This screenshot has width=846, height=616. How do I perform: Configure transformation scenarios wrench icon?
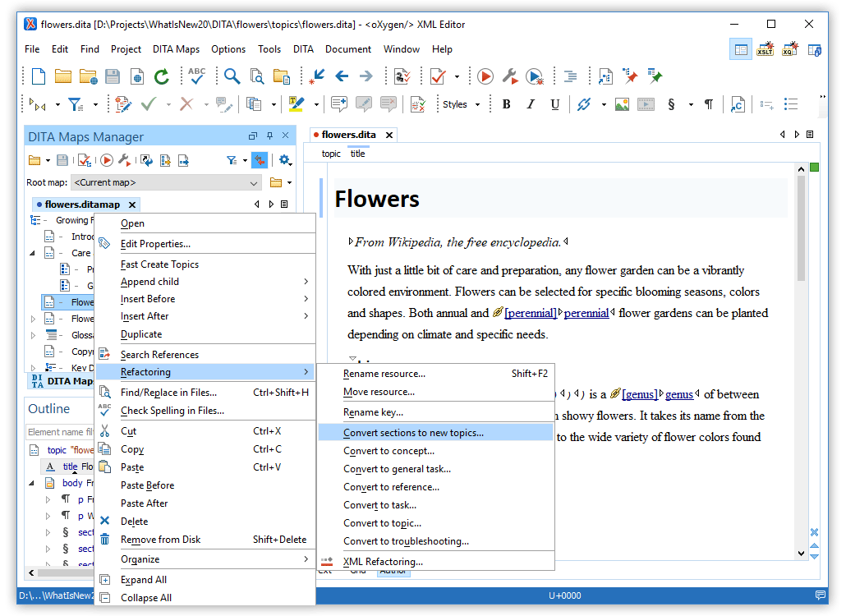(510, 76)
